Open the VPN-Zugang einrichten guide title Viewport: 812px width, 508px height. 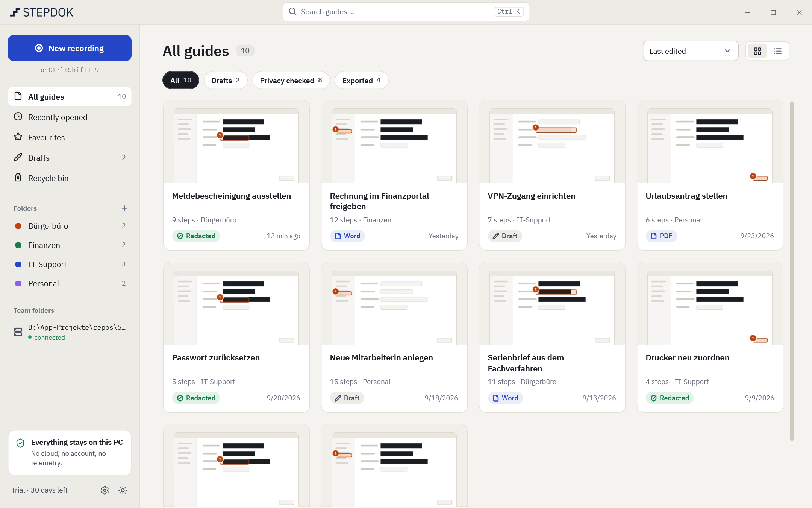532,196
